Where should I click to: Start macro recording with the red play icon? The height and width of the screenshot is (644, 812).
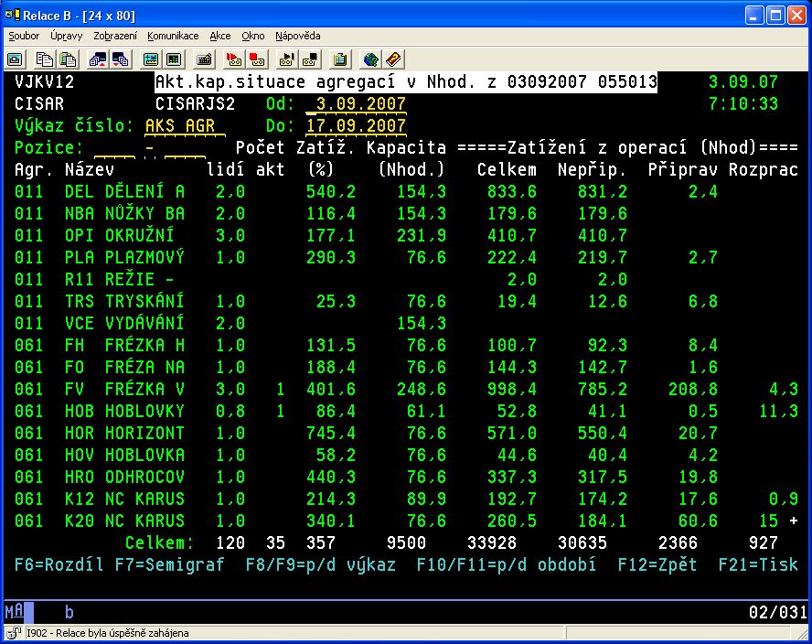234,59
